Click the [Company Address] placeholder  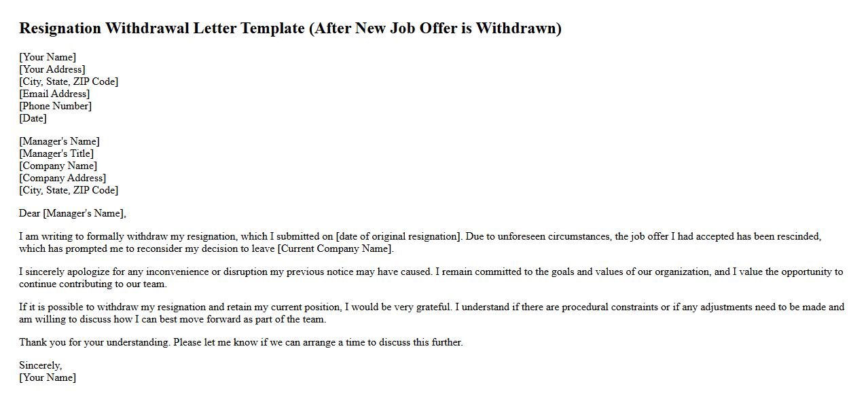(x=62, y=178)
